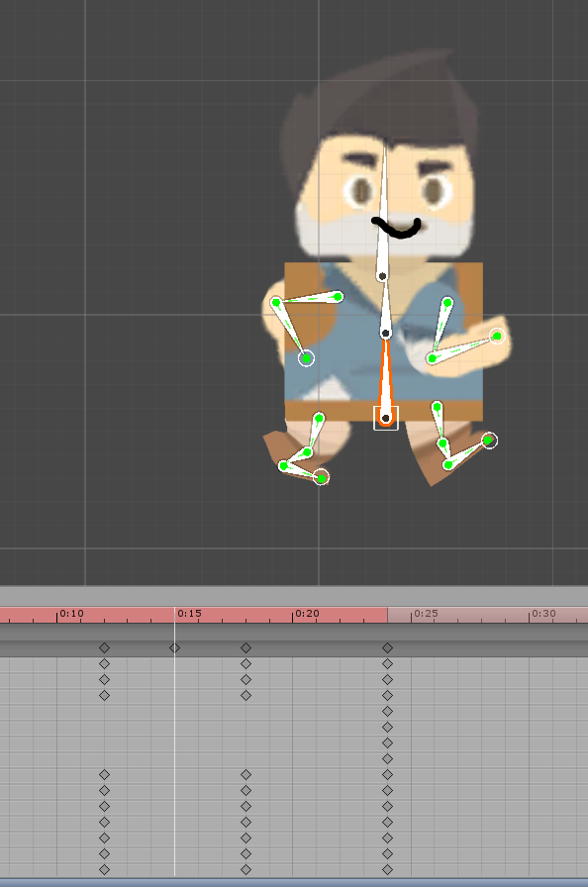
Task: Select the character's dark hair sprite
Action: tap(390, 102)
